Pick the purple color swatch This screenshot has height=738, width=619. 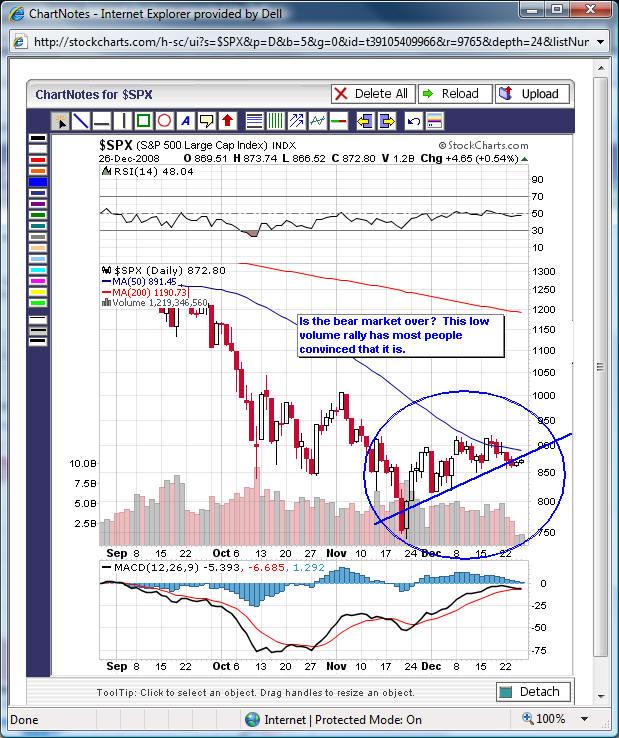38,204
